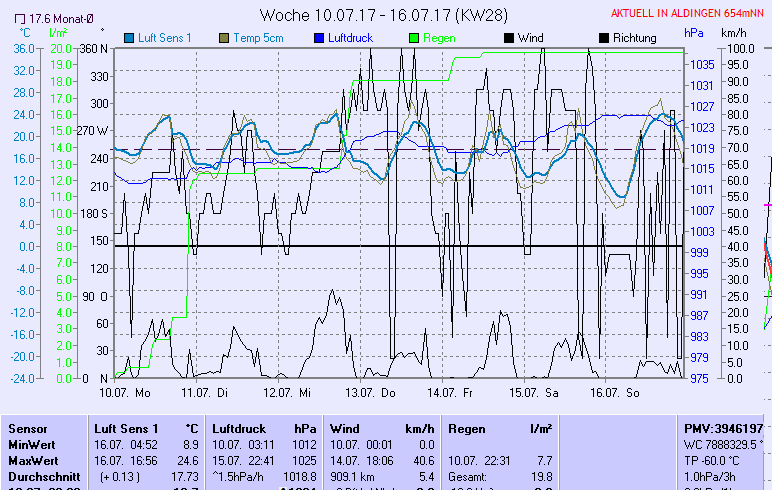Viewport: 772px width, 490px height.
Task: Click the olive Temp 5cm legend square
Action: click(223, 38)
